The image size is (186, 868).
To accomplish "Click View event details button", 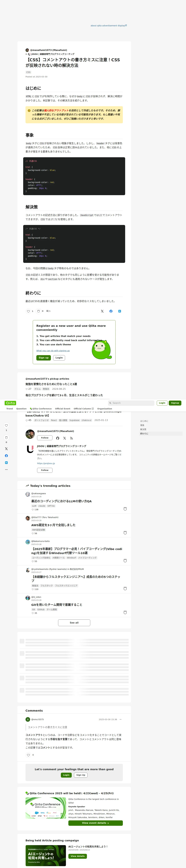I will point(95,823).
